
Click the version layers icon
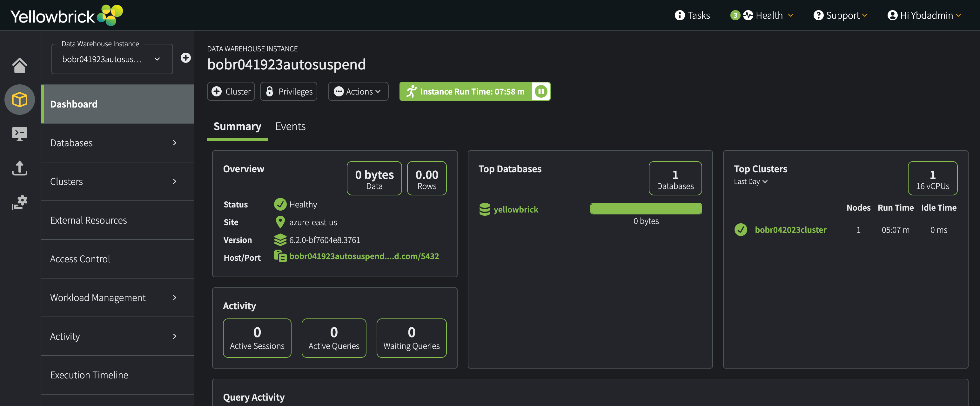click(280, 240)
